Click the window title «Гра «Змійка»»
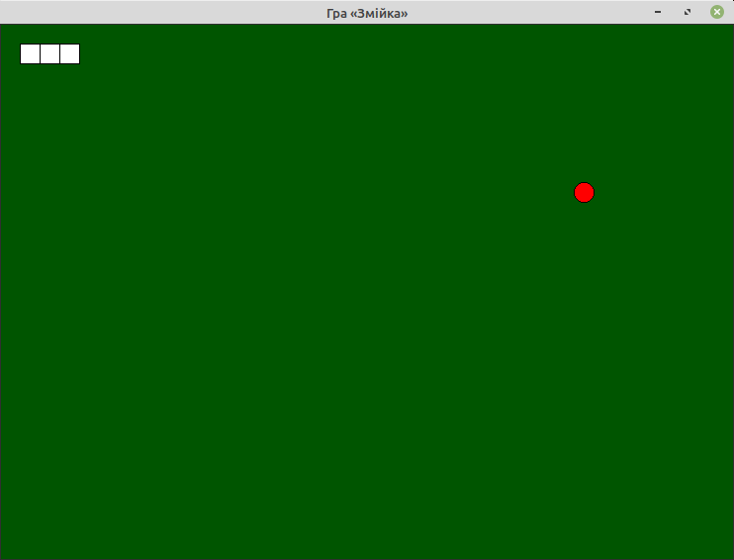The image size is (734, 560). (367, 13)
